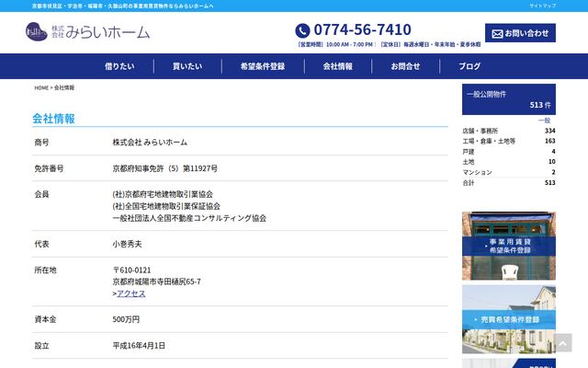Click the scroll-to-top arrow button
588x368 pixels.
pos(562,343)
